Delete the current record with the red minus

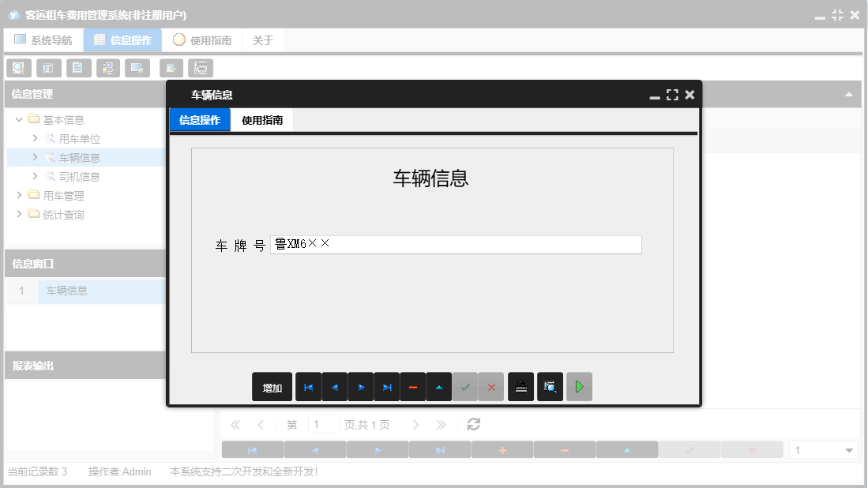pos(412,387)
